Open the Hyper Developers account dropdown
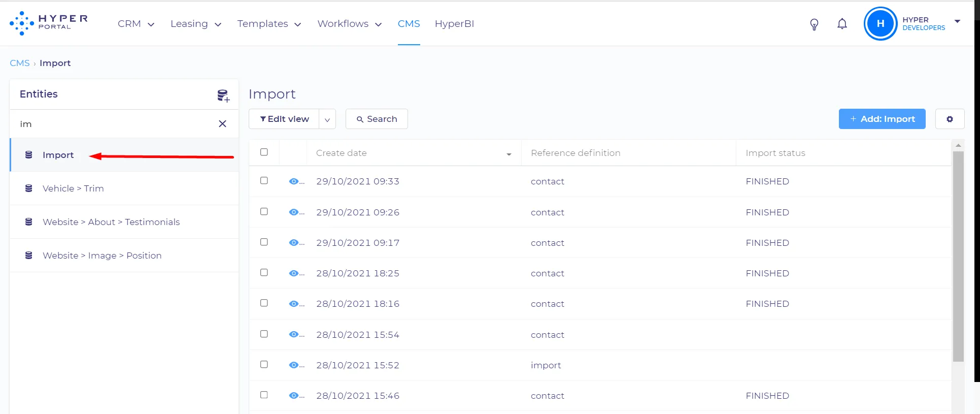The height and width of the screenshot is (414, 980). coord(957,21)
